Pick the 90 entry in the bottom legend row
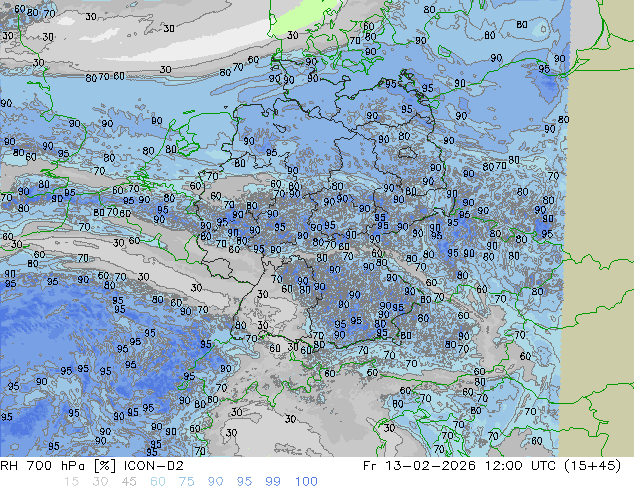 215,481
